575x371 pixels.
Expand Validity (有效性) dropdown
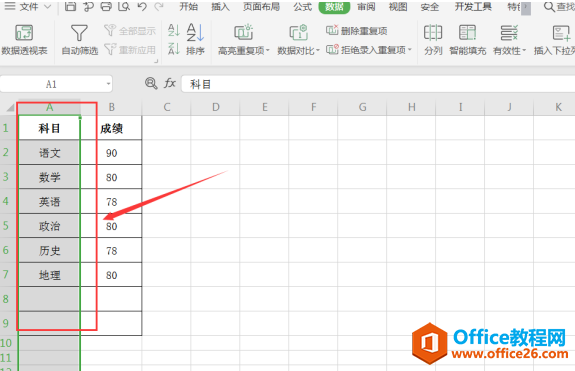coord(524,51)
